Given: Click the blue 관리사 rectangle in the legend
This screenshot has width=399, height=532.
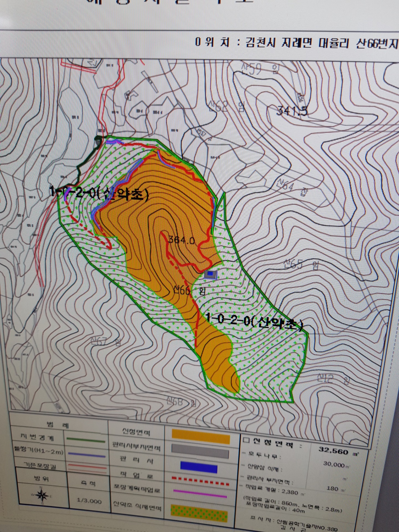Looking at the screenshot, I should pos(199,467).
